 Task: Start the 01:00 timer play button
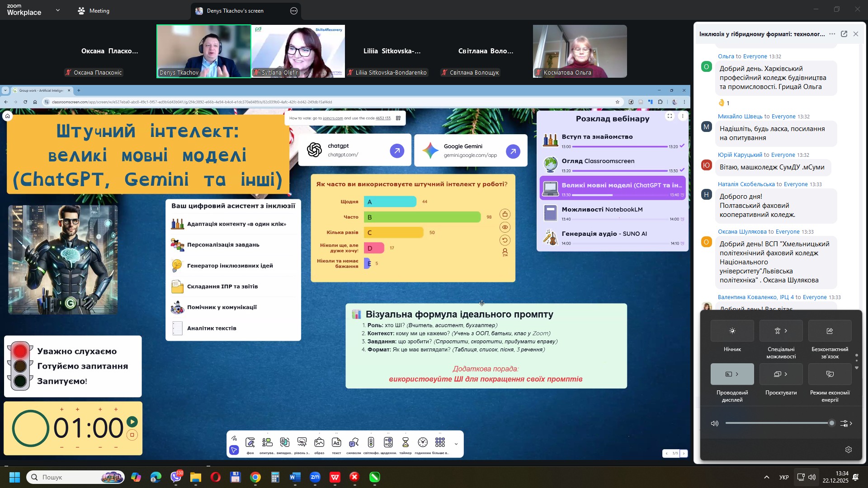tap(132, 422)
